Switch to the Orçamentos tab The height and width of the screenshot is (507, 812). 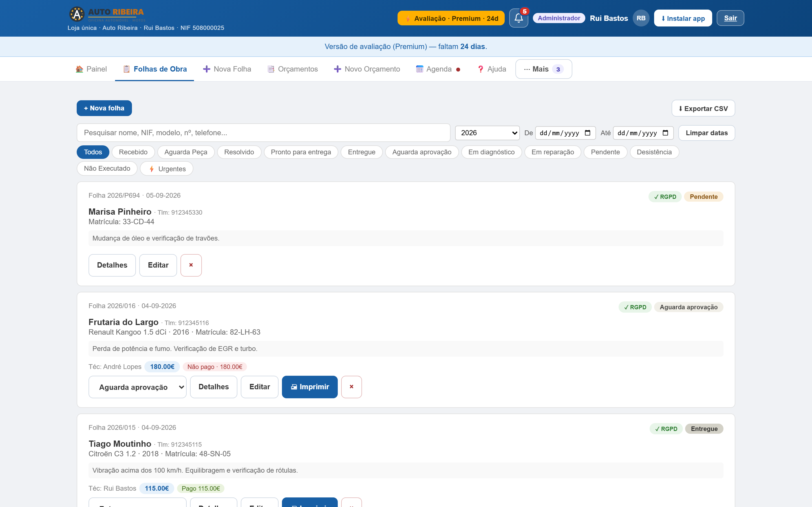click(293, 69)
